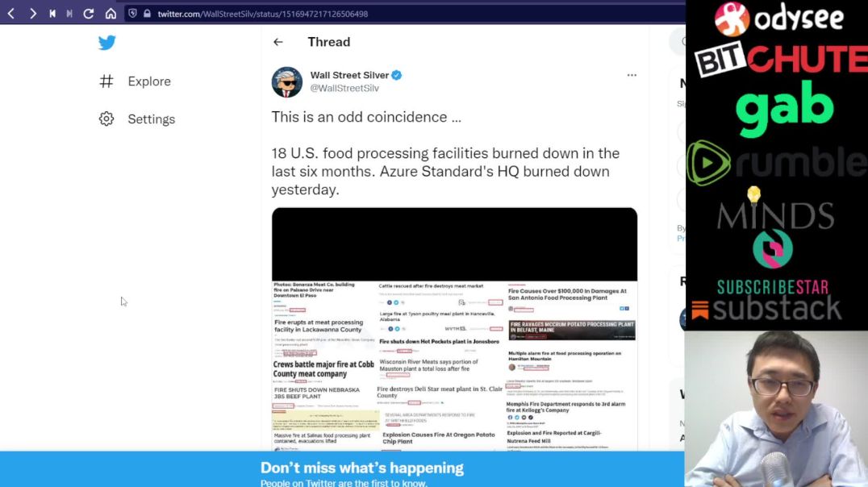868x487 pixels.
Task: Click Wall Street Silver profile avatar
Action: click(x=286, y=82)
